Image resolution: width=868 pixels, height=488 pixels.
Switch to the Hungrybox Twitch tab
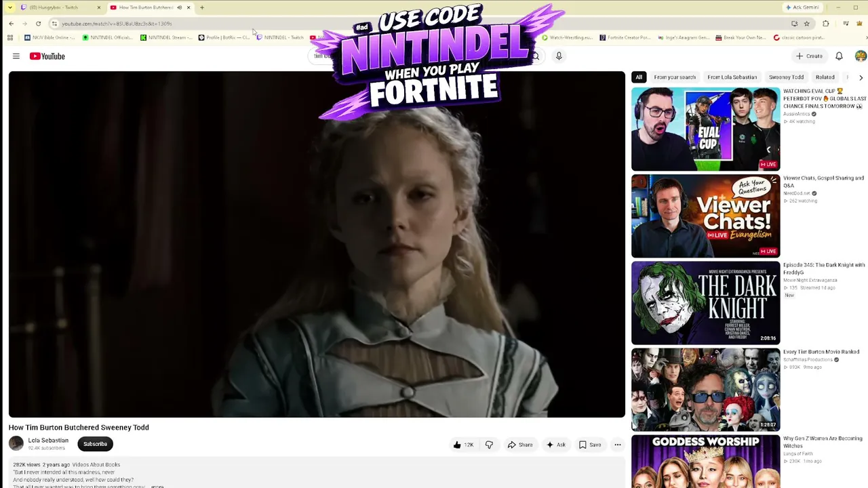tap(60, 7)
